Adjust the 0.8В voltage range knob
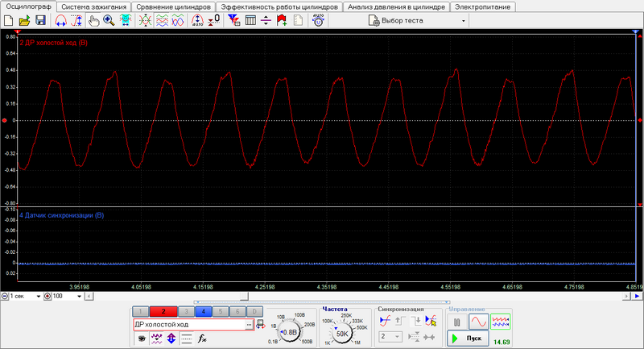Image resolution: width=644 pixels, height=349 pixels. click(x=290, y=332)
